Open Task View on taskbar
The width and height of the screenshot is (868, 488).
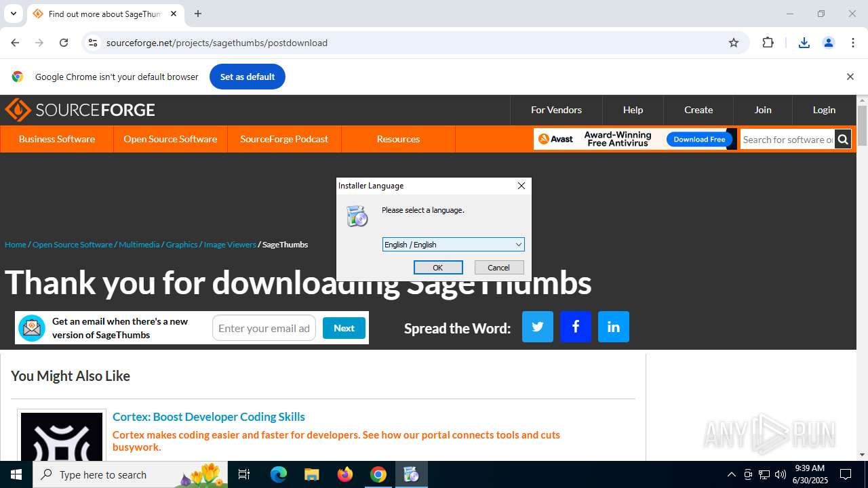245,474
